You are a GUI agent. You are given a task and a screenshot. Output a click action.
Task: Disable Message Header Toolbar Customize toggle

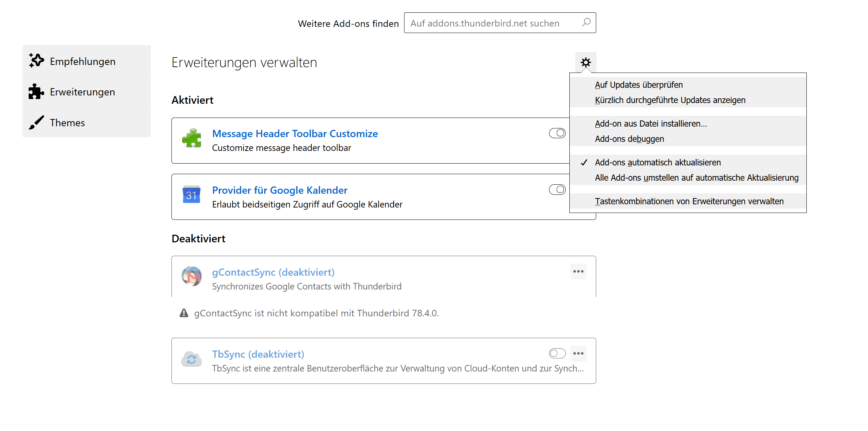point(557,133)
